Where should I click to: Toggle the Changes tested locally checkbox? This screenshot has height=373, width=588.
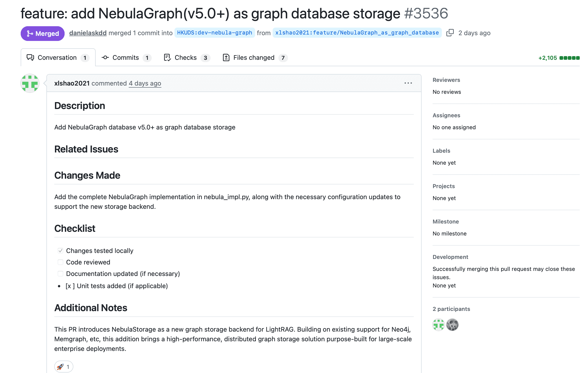point(60,251)
